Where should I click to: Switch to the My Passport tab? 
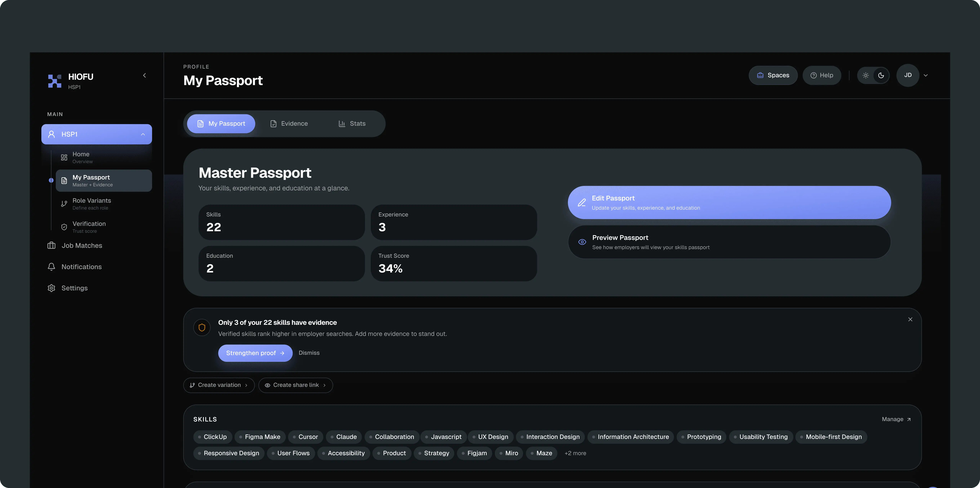click(221, 124)
